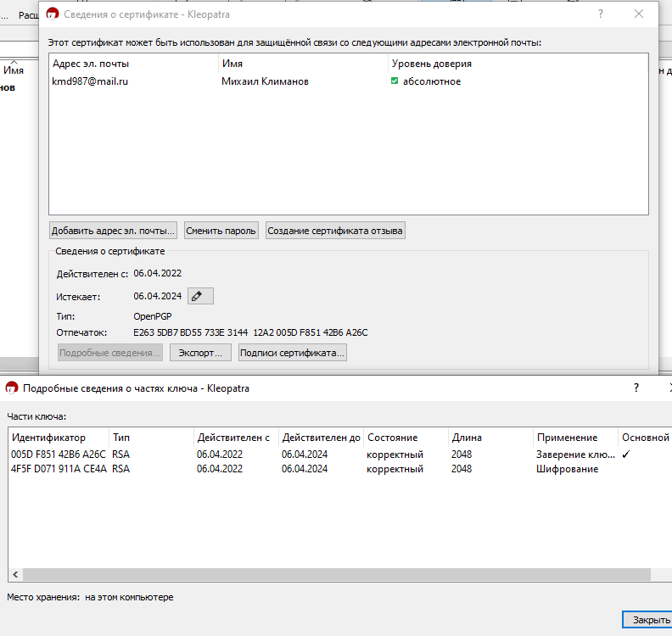Click the green trust level checkmark icon
672x636 pixels.
[x=395, y=81]
